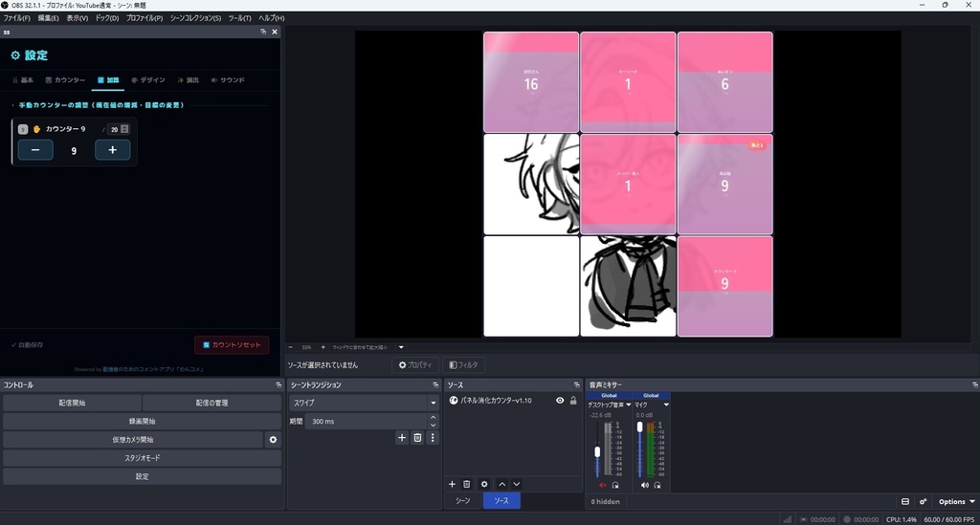The width and height of the screenshot is (980, 525).
Task: Move source down in the list
Action: pyautogui.click(x=516, y=484)
